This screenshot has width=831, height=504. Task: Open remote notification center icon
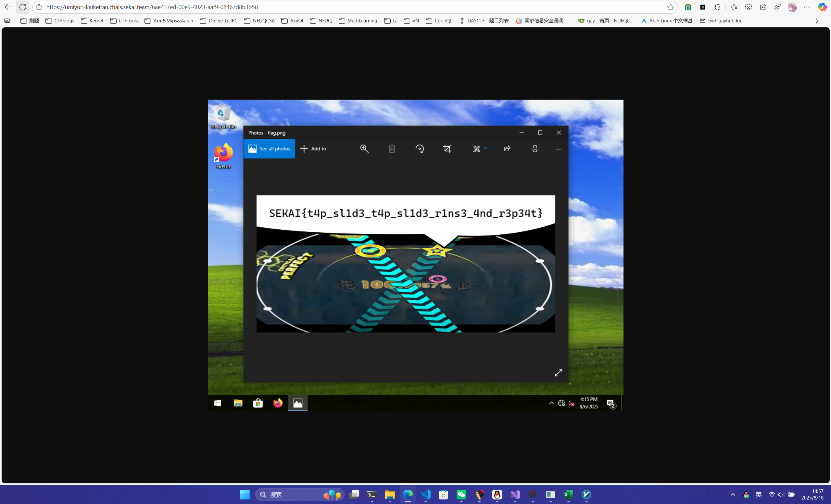pos(611,403)
